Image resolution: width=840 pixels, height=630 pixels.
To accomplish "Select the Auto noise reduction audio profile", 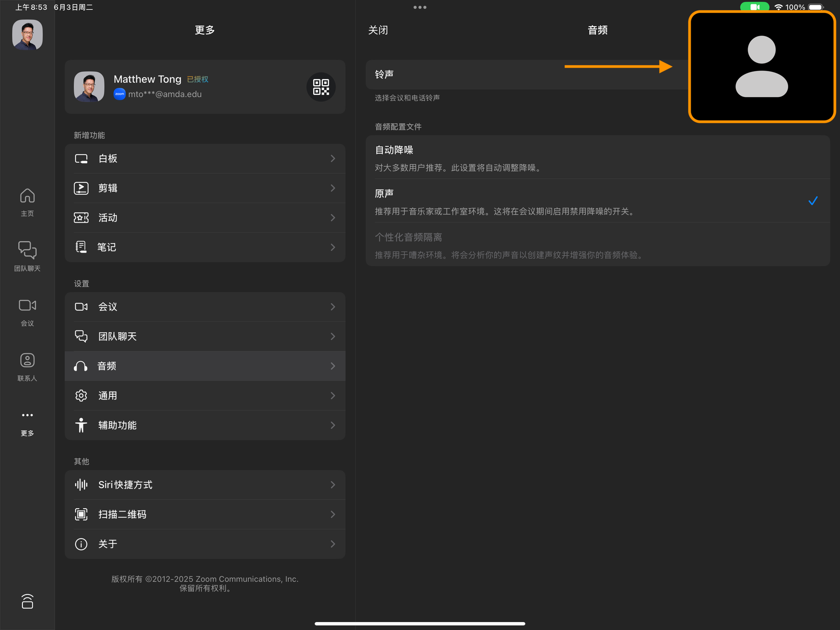I will tap(597, 158).
